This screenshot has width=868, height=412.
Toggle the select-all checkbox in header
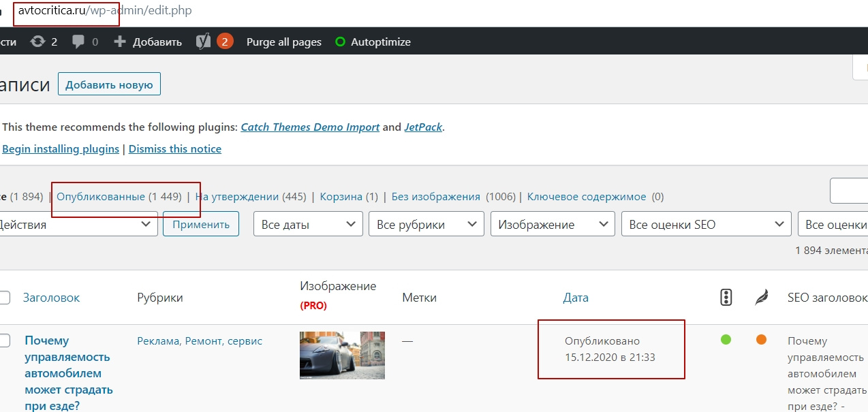pos(5,298)
